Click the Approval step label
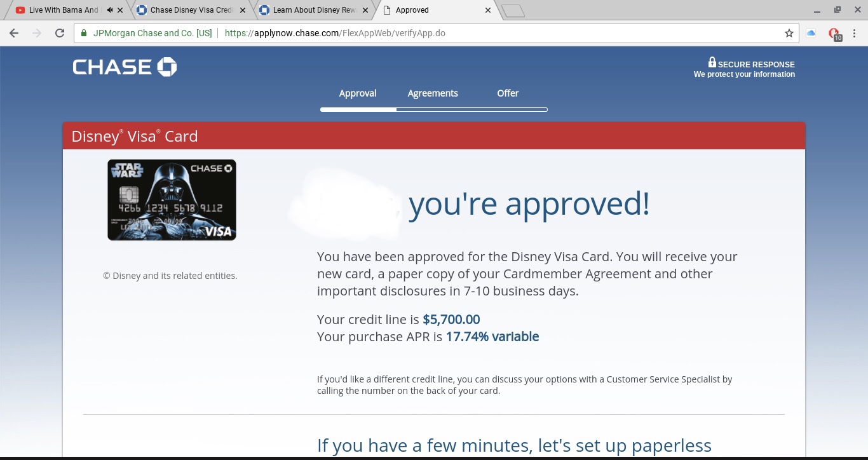Viewport: 868px width, 460px height. (358, 93)
